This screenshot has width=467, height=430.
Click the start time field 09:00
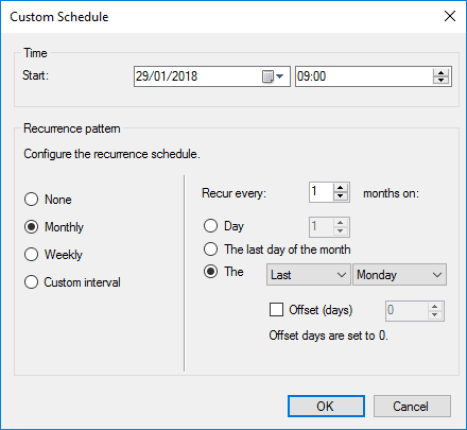point(373,77)
